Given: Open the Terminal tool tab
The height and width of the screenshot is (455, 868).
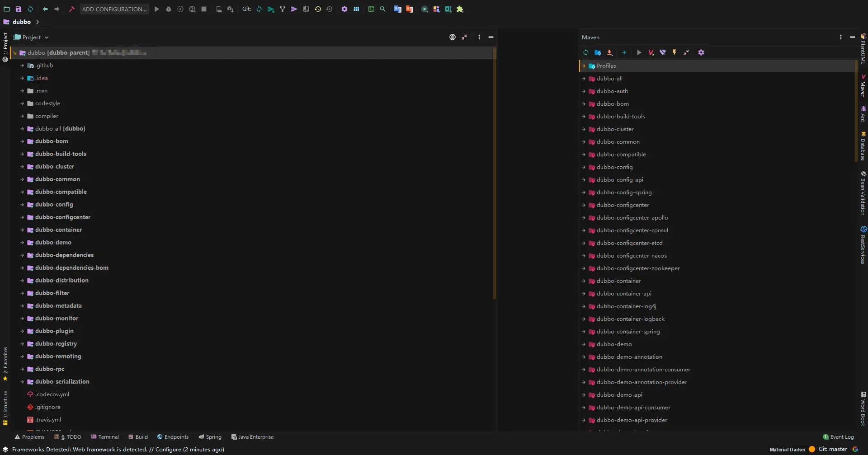Looking at the screenshot, I should 105,437.
